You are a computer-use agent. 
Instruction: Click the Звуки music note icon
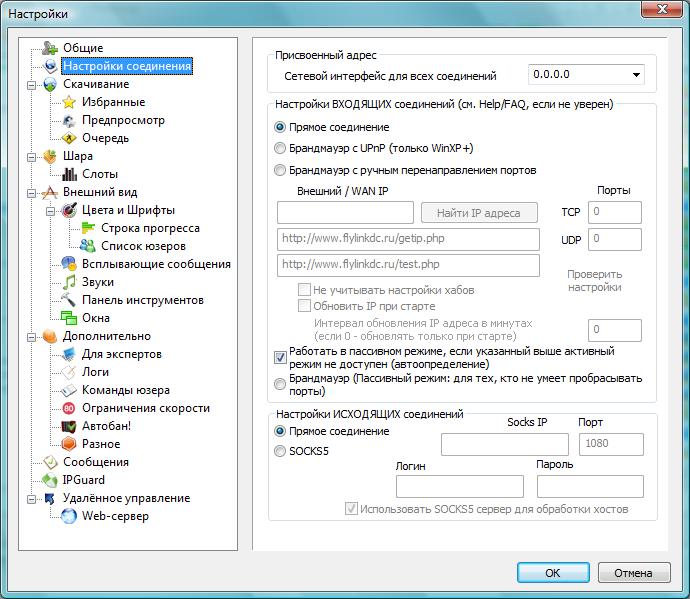[69, 282]
